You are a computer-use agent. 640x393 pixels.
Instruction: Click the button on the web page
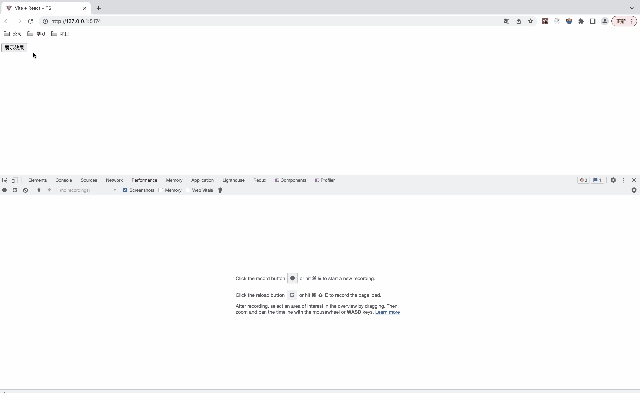pos(14,47)
